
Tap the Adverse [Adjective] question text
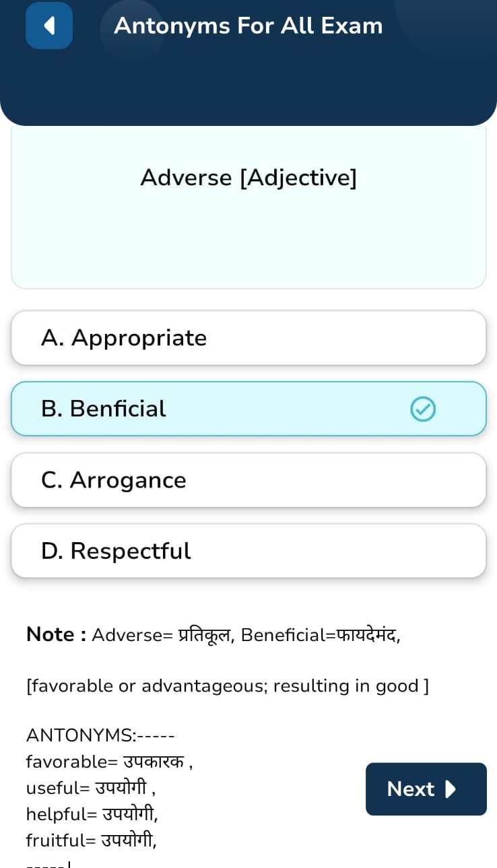(249, 178)
